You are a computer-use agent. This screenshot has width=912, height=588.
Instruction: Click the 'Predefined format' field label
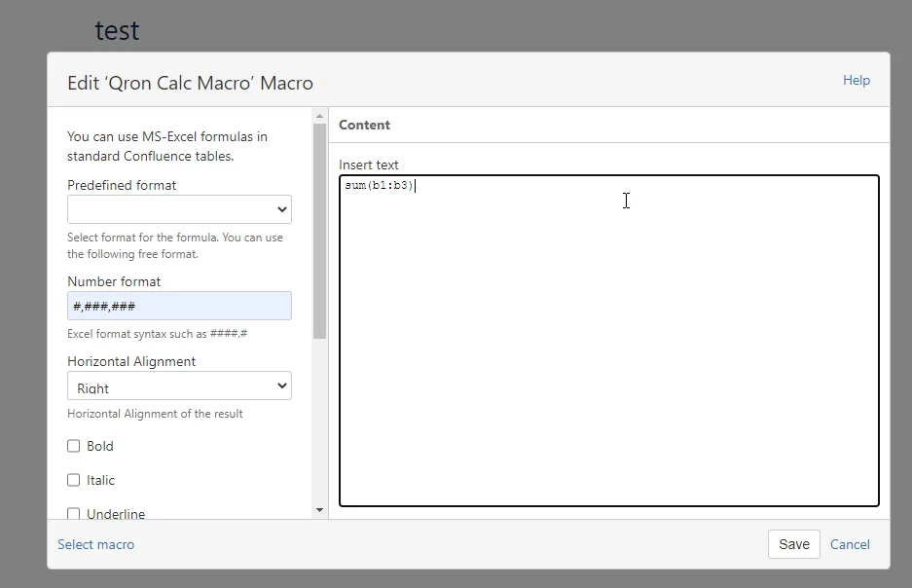pyautogui.click(x=122, y=185)
